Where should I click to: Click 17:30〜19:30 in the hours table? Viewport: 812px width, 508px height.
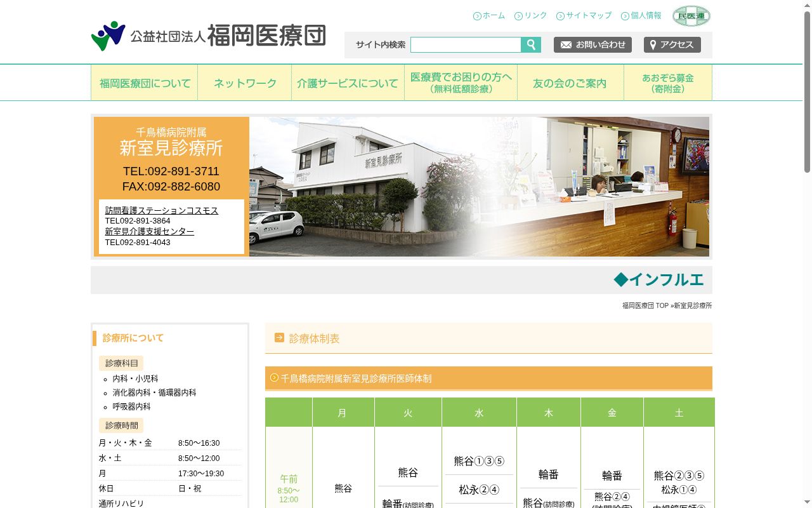point(201,474)
